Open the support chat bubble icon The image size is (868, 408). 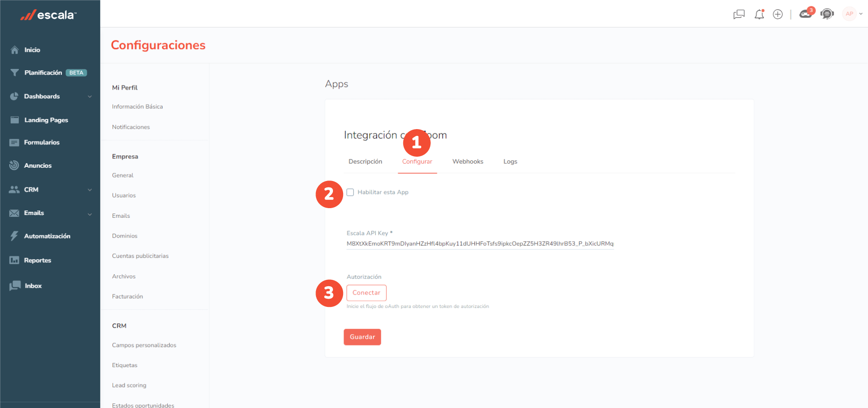(827, 14)
